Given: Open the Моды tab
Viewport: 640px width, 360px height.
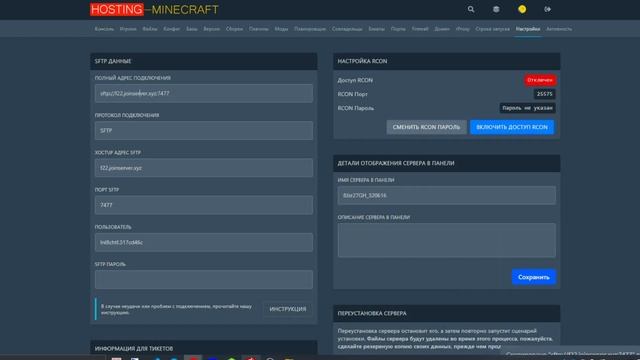Looking at the screenshot, I should [x=281, y=29].
